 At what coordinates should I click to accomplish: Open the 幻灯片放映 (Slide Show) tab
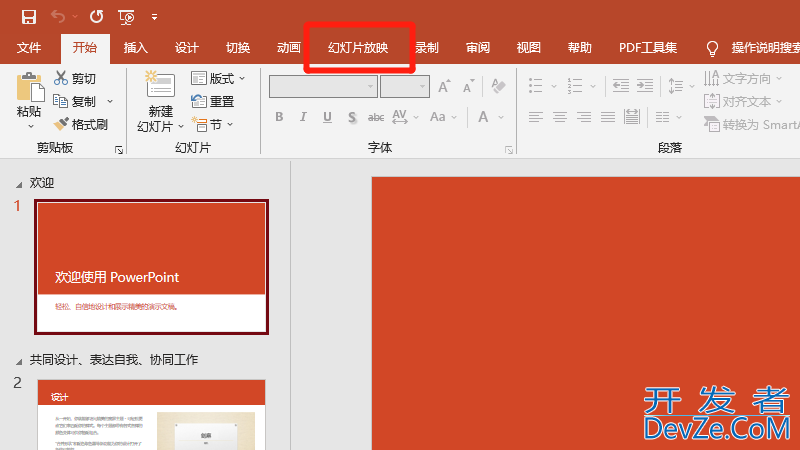tap(358, 48)
